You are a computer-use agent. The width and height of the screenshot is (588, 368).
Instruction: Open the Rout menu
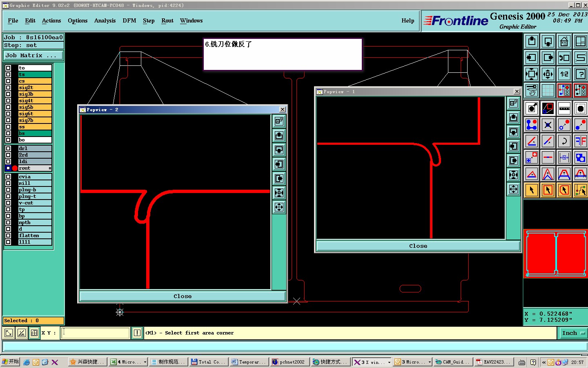167,20
